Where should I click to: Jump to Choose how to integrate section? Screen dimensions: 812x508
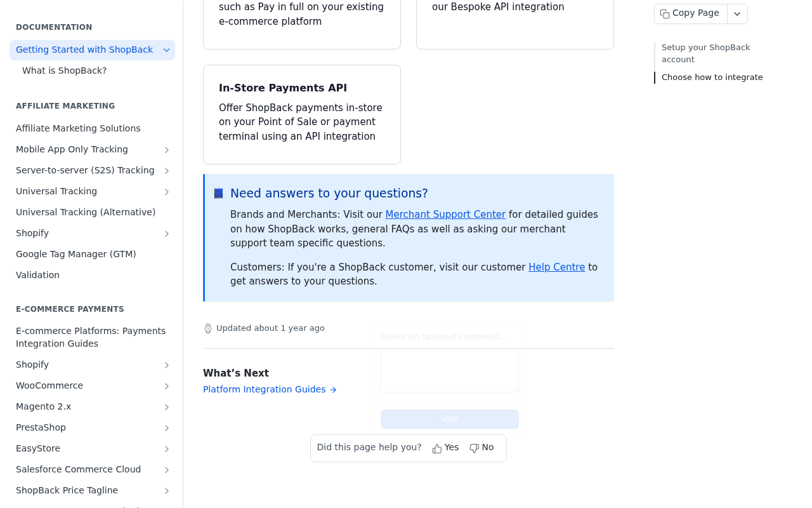pos(712,77)
